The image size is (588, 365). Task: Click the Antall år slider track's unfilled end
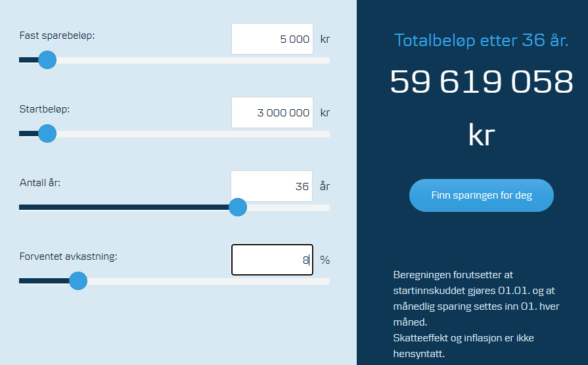(288, 208)
